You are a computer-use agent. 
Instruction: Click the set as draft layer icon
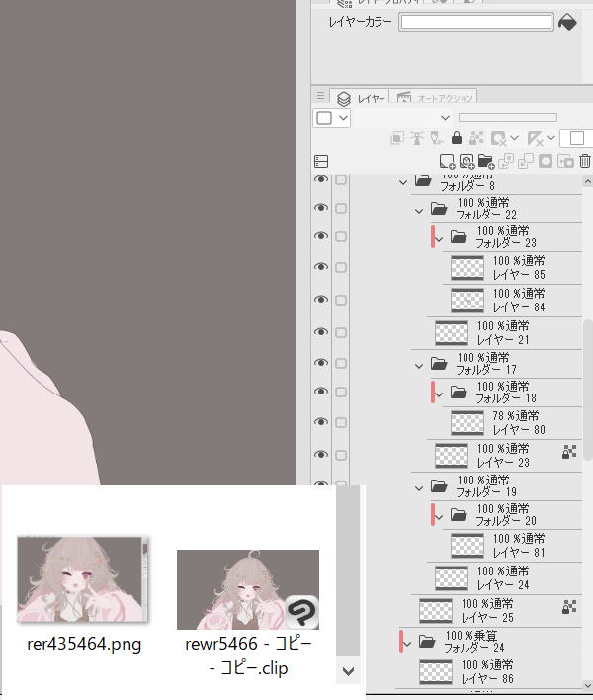tap(437, 138)
